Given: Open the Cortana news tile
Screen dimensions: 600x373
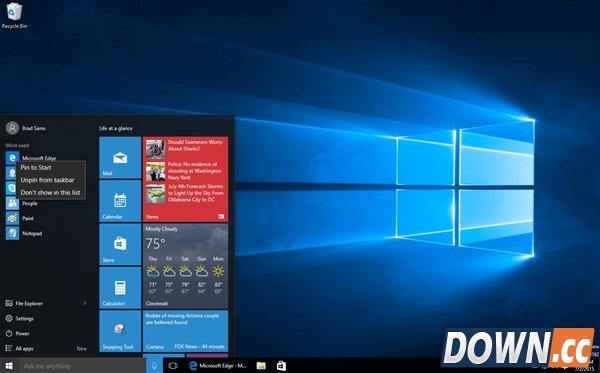Looking at the screenshot, I should pos(185,331).
